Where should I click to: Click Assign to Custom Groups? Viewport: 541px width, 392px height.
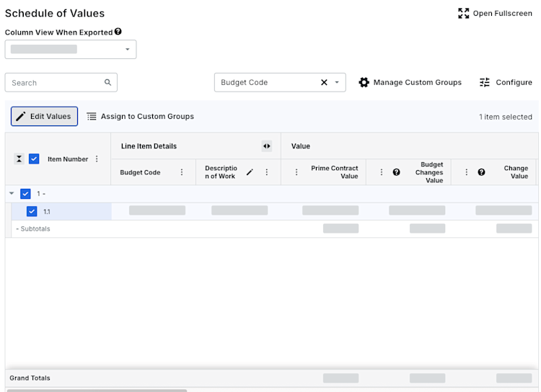tap(140, 117)
